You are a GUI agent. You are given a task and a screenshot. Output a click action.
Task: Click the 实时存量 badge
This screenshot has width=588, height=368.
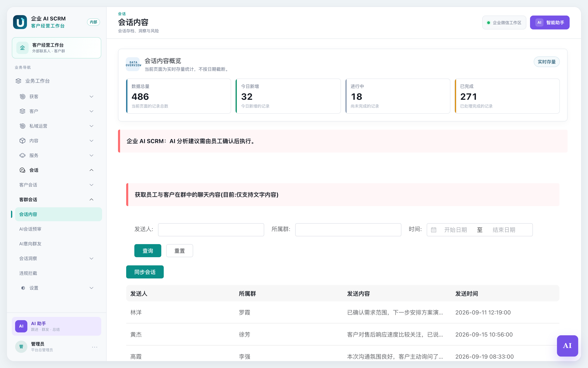coord(546,62)
